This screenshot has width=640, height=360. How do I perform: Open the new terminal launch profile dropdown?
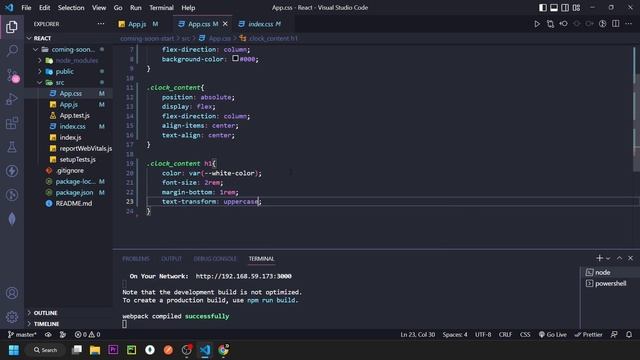[608, 258]
